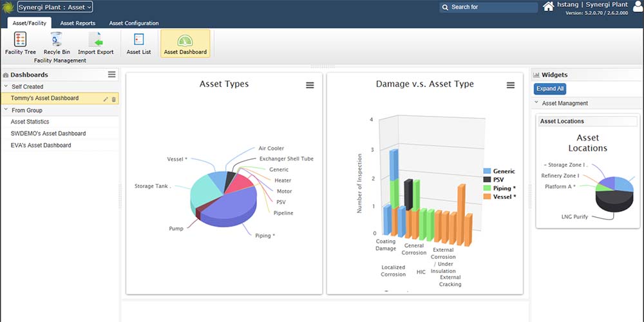Collapse the Asset Managment widget group
The width and height of the screenshot is (644, 322).
click(x=536, y=103)
